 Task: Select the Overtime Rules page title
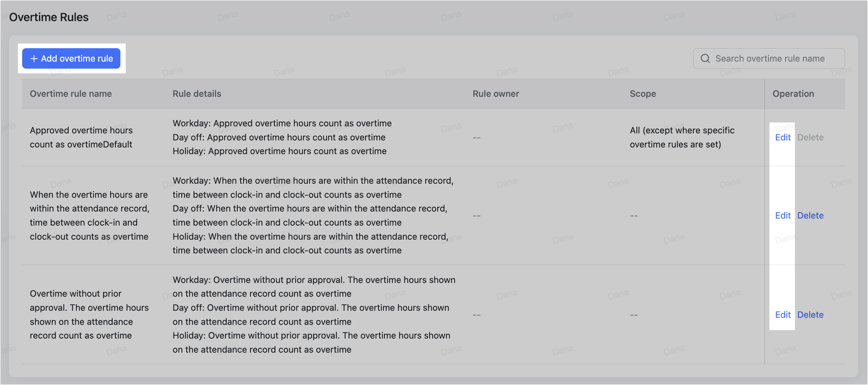(49, 17)
